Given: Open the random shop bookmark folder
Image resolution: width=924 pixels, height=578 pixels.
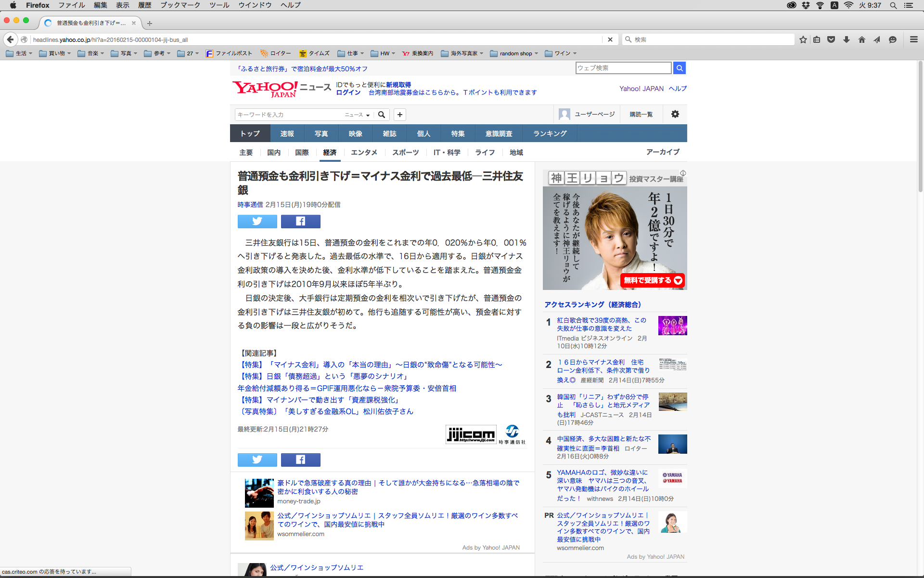Looking at the screenshot, I should coord(514,53).
